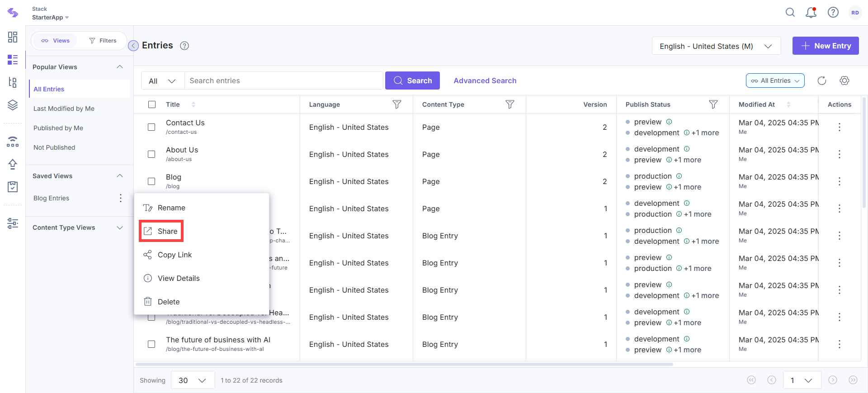Open the Contact Us entry title
The image size is (868, 393).
coord(185,123)
